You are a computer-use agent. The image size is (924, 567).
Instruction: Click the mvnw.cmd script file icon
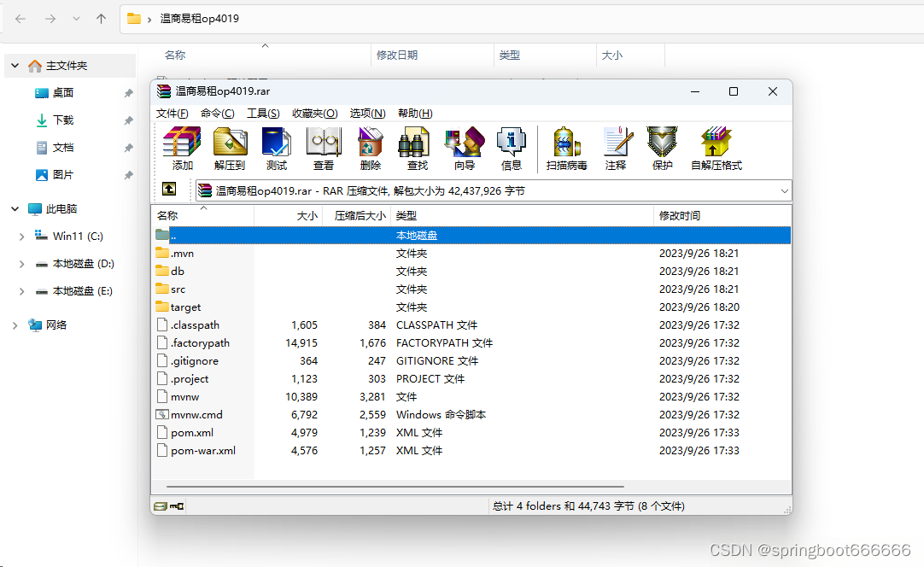(x=162, y=414)
